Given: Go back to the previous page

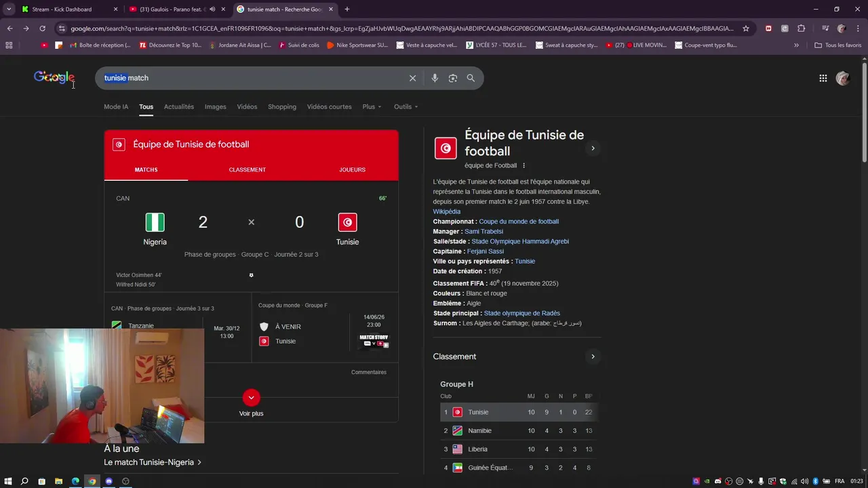Looking at the screenshot, I should pos(9,28).
